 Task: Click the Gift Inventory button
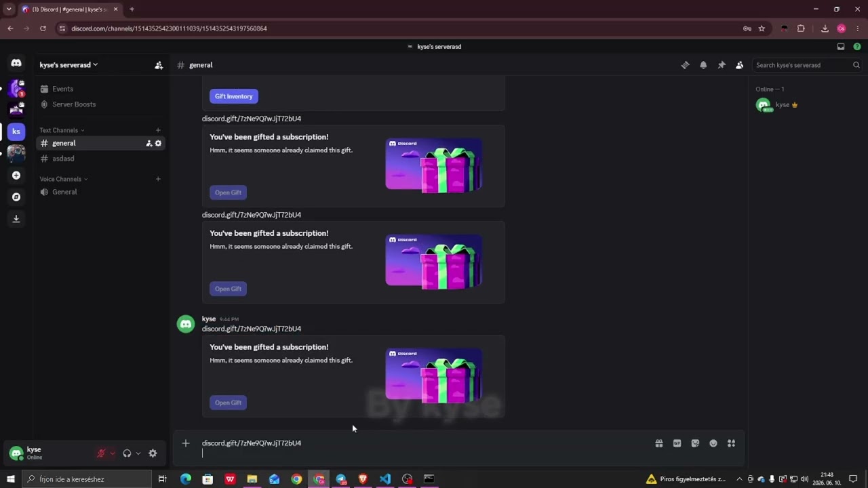click(x=233, y=96)
